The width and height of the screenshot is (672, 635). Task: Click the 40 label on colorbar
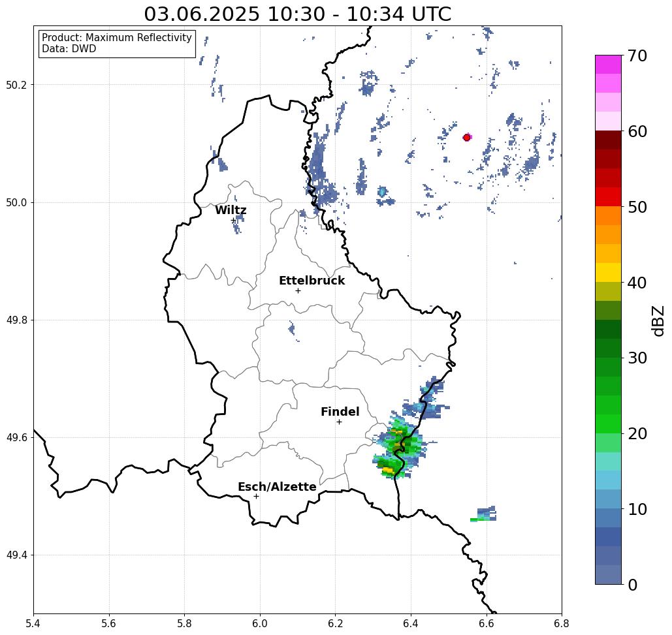(637, 283)
